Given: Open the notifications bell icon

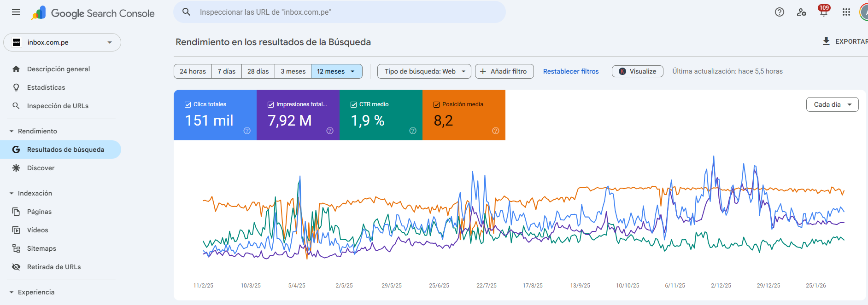Looking at the screenshot, I should [823, 12].
